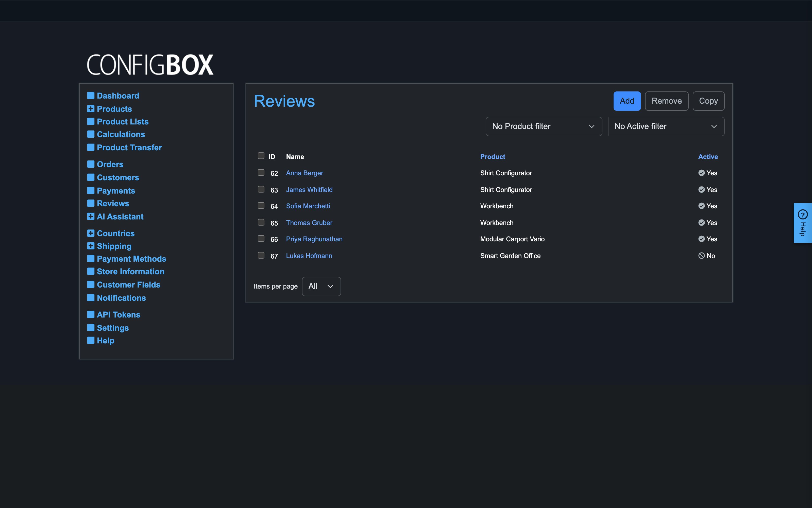The image size is (812, 508).
Task: Click the Reviews sidebar icon
Action: pos(91,203)
